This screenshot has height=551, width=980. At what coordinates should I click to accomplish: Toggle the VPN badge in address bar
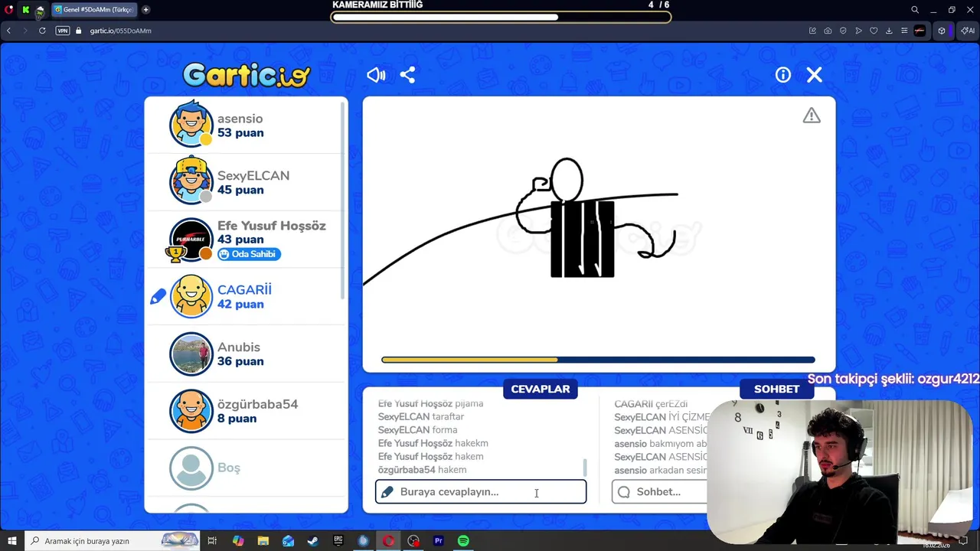click(63, 31)
